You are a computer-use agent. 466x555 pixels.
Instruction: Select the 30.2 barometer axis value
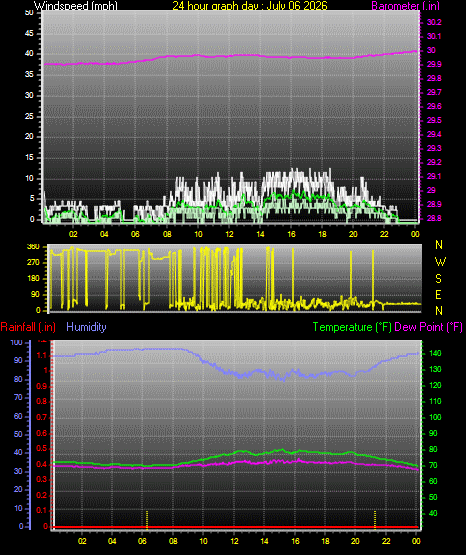[434, 22]
